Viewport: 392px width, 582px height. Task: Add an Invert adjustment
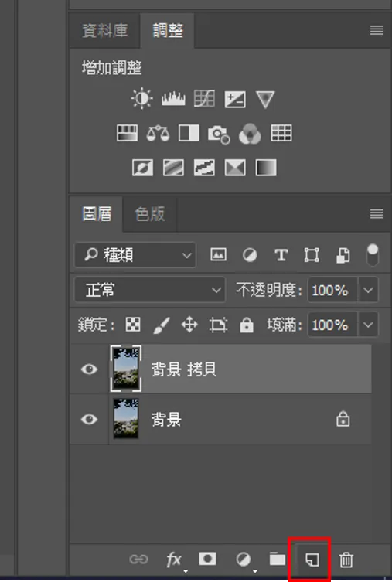click(x=142, y=168)
